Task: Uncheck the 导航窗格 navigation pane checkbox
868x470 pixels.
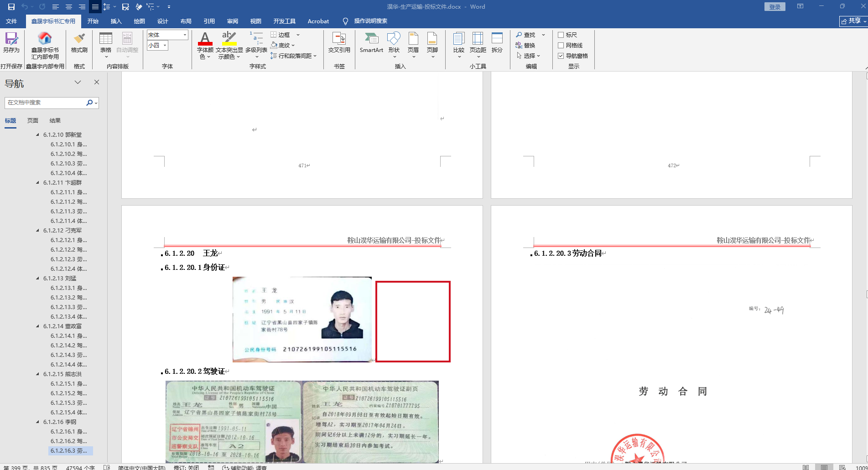Action: [561, 56]
